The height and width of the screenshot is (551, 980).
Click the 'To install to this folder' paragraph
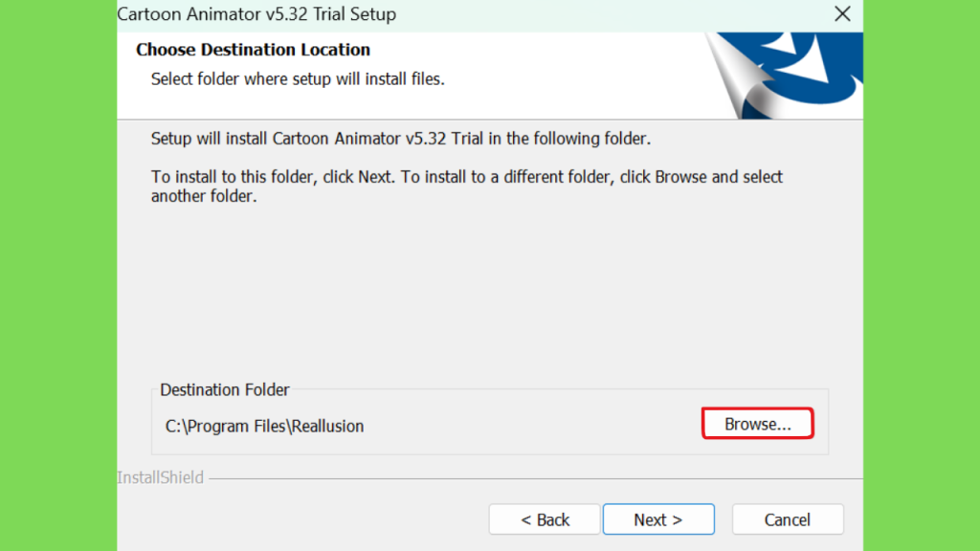[x=467, y=187]
